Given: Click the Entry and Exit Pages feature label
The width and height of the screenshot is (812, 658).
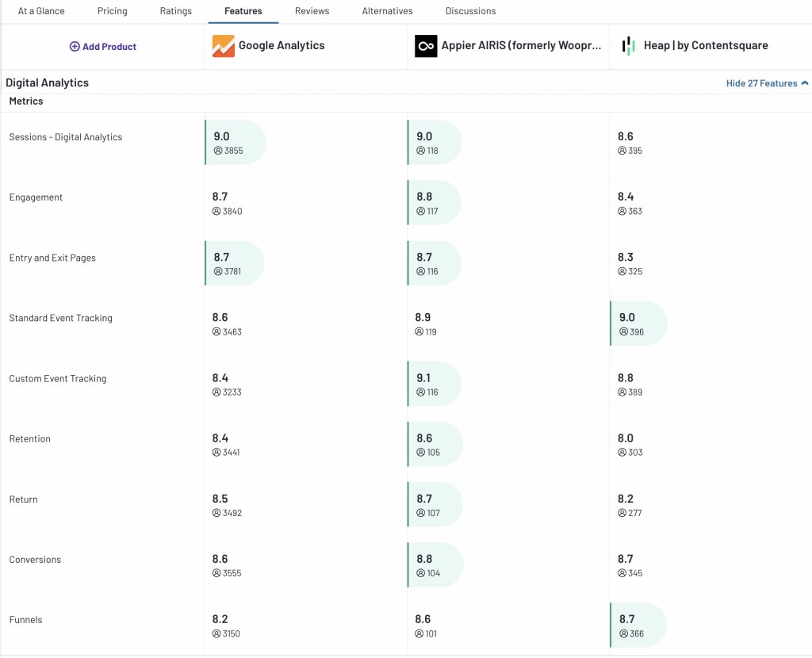Looking at the screenshot, I should coord(54,258).
